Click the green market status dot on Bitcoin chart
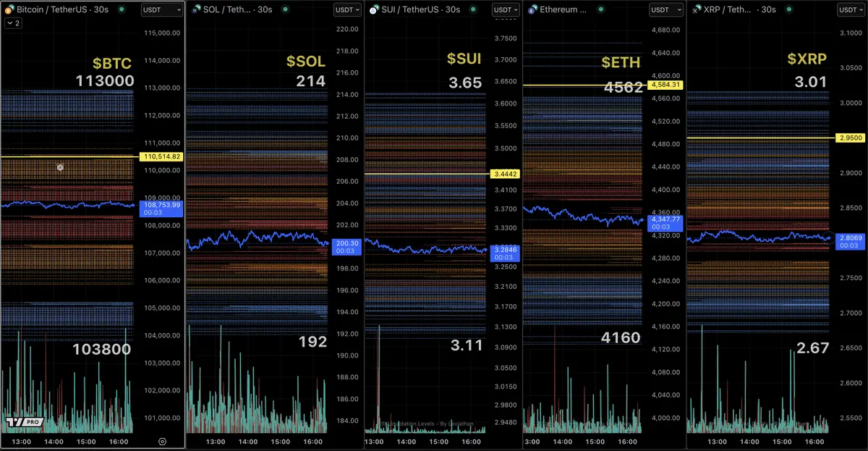Screen dimensions: 868x451 pyautogui.click(x=122, y=10)
